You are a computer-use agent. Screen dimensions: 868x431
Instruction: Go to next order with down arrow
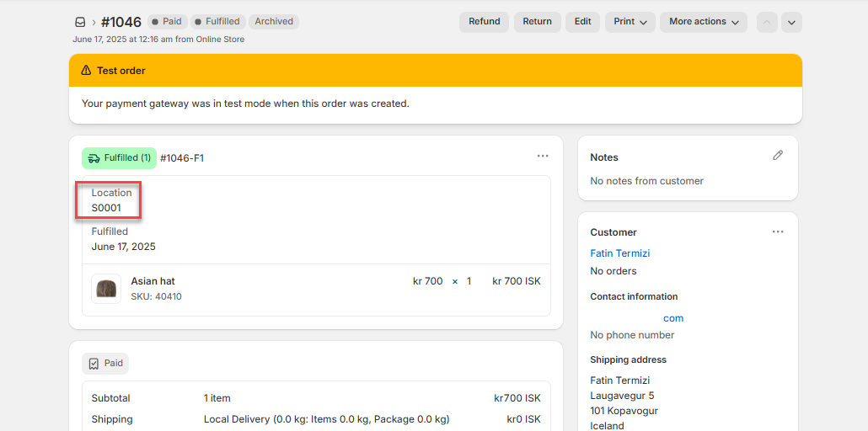[791, 23]
